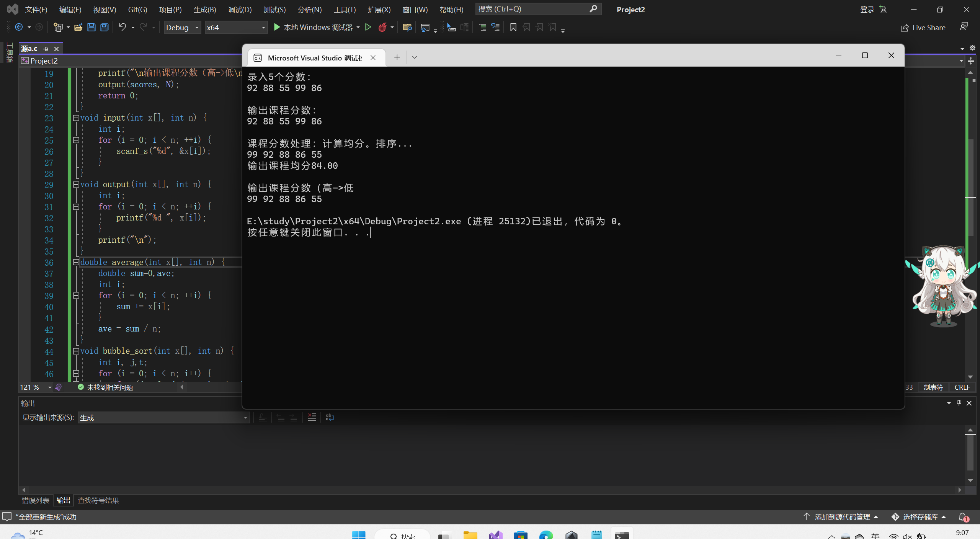This screenshot has height=539, width=980.
Task: Click the Undo arrow icon
Action: pyautogui.click(x=122, y=27)
